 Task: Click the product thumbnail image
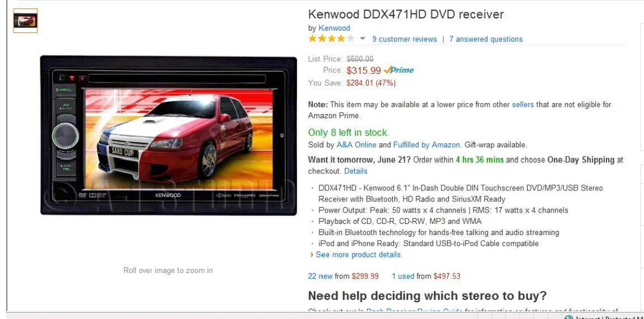(x=26, y=21)
